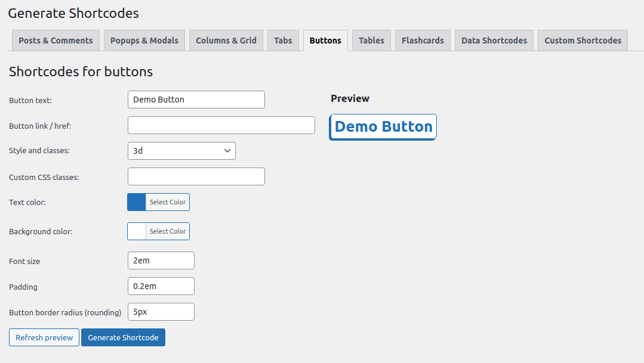Click the blue Text color swatch

(137, 202)
